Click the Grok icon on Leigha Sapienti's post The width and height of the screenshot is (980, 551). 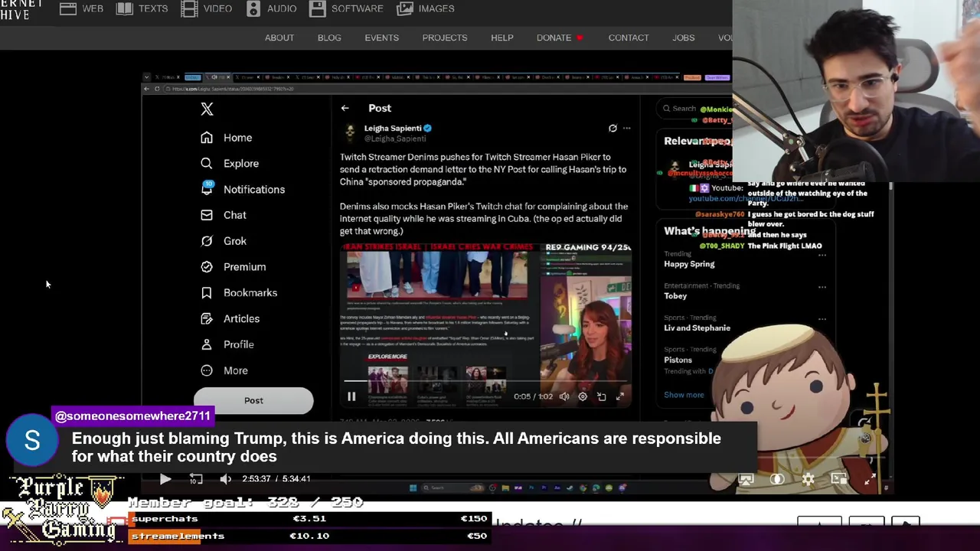[x=612, y=129]
